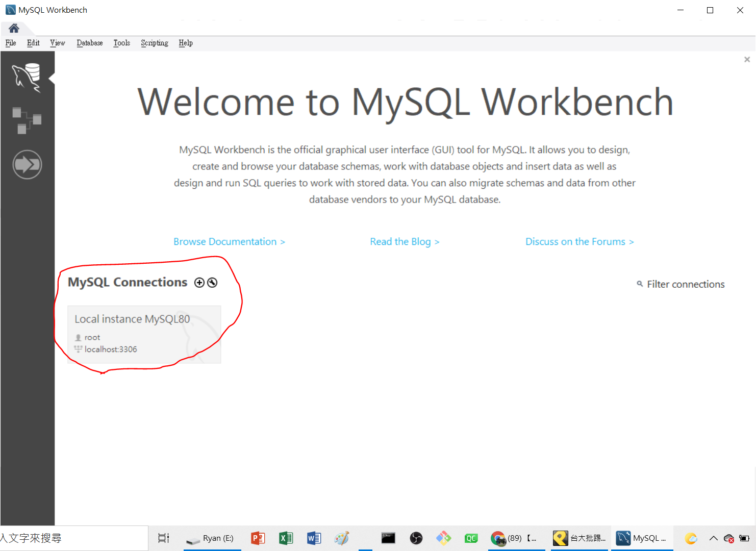Screen dimensions: 756x551
Task: Open the View menu
Action: click(x=57, y=43)
